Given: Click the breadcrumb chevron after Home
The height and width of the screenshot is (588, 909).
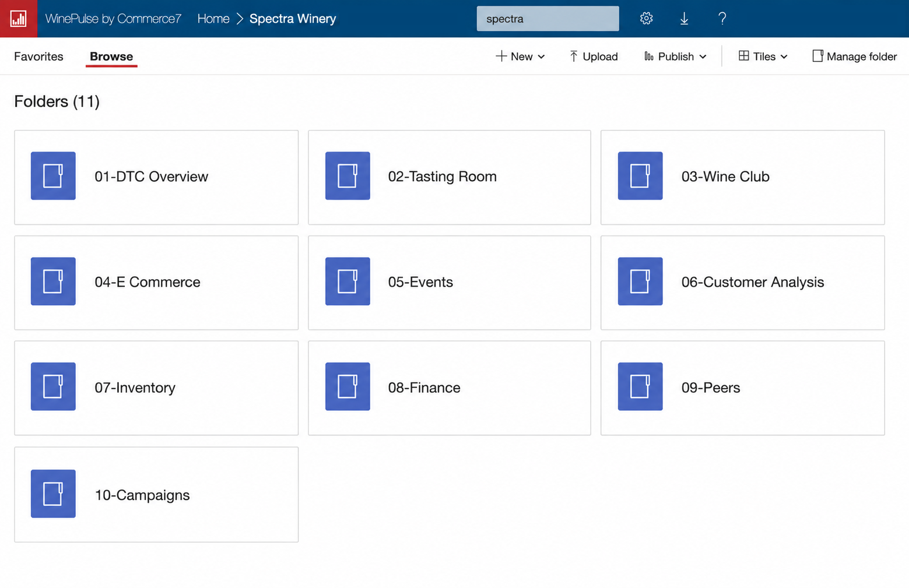Looking at the screenshot, I should 240,19.
